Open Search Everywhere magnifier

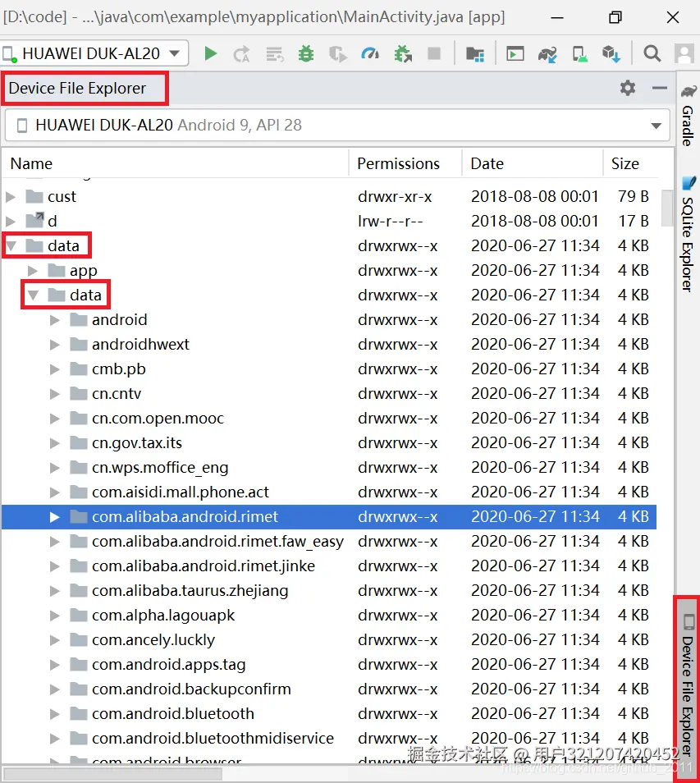(652, 53)
